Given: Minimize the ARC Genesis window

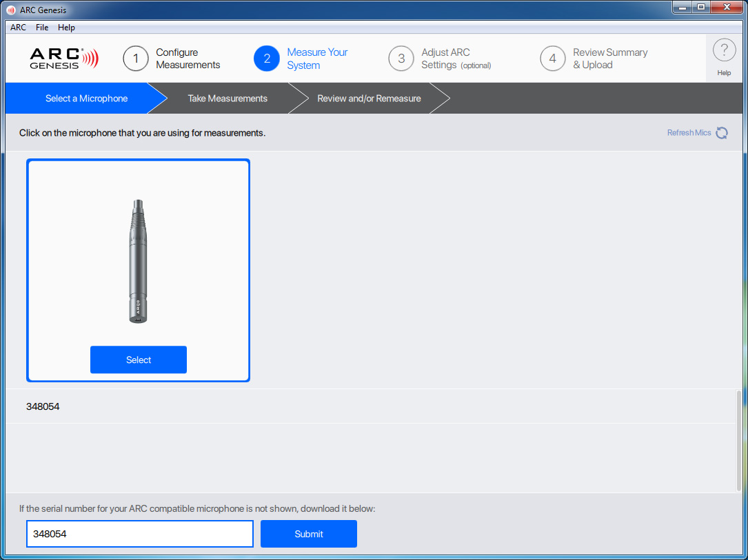Looking at the screenshot, I should click(683, 7).
